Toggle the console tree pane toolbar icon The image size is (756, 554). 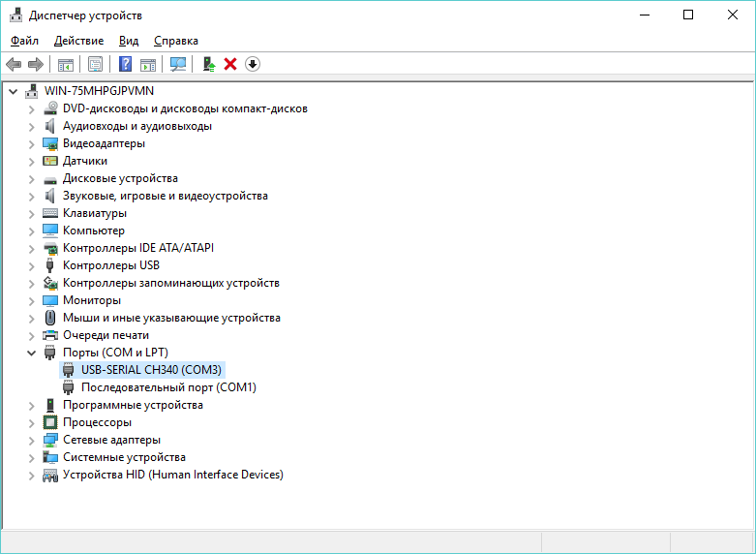[x=66, y=64]
